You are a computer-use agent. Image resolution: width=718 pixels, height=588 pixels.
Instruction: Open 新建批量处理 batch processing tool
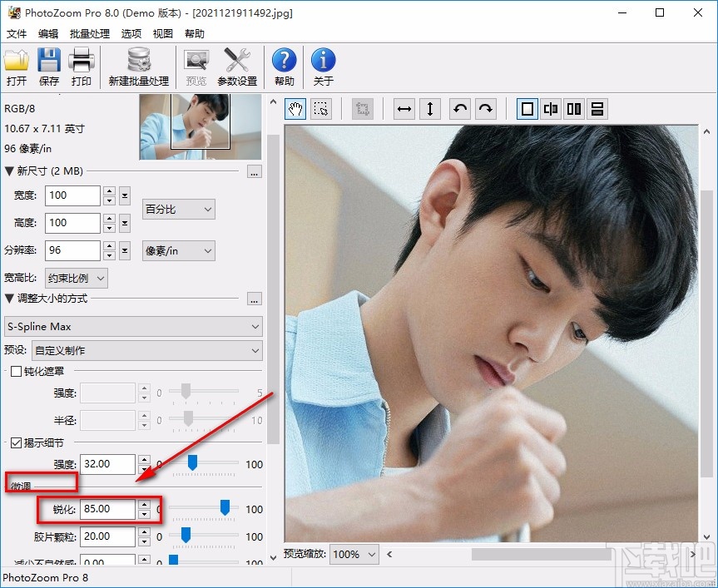pyautogui.click(x=138, y=67)
